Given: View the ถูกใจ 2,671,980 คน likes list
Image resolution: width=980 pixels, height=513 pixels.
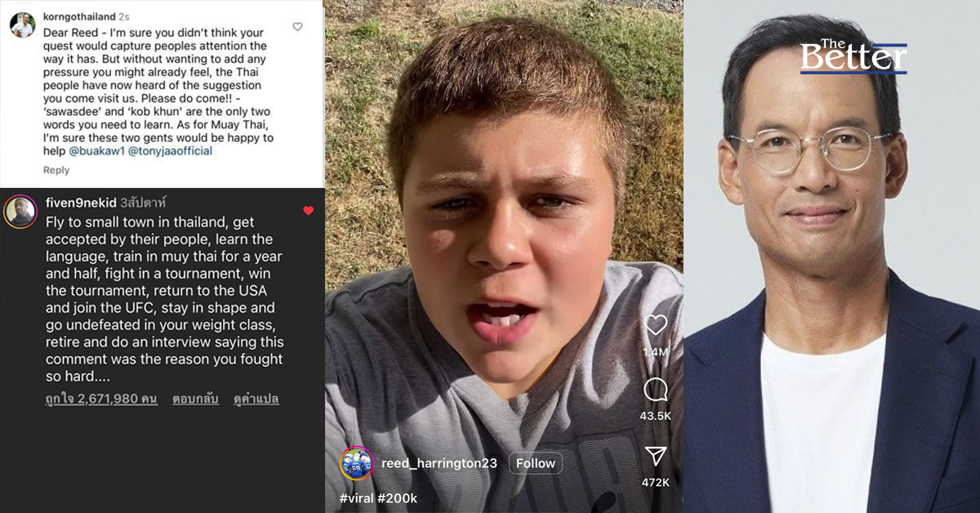Looking at the screenshot, I should (100, 399).
